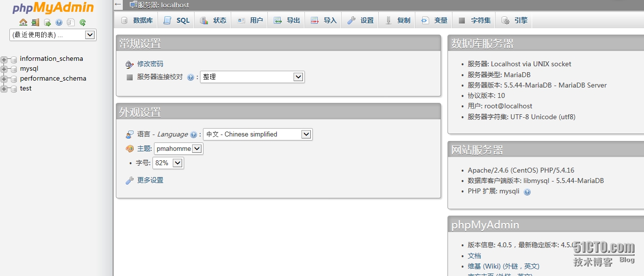Log out using the exit door icon
Image resolution: width=644 pixels, height=276 pixels.
[35, 22]
